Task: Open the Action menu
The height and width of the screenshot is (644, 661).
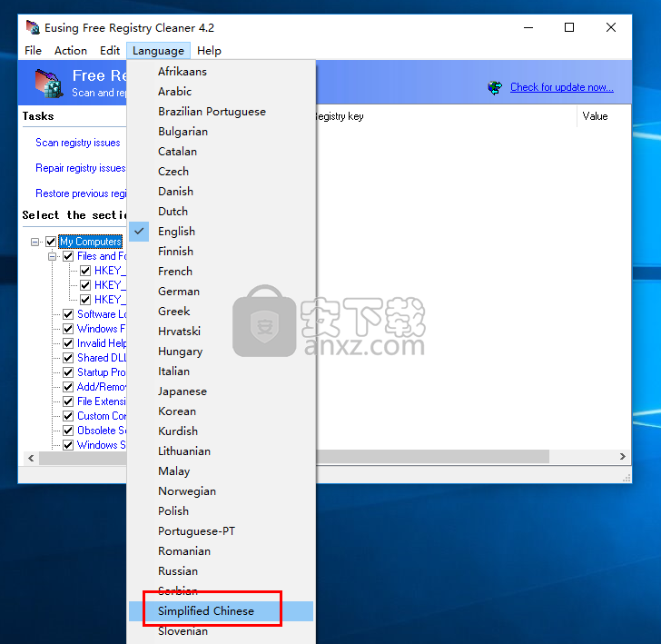Action: tap(71, 51)
